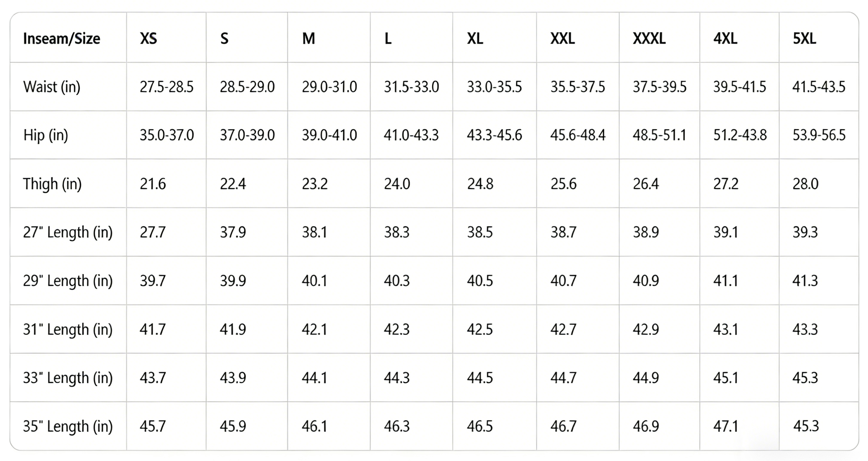Click the Hip (in) row label
The height and width of the screenshot is (461, 868).
pos(46,135)
